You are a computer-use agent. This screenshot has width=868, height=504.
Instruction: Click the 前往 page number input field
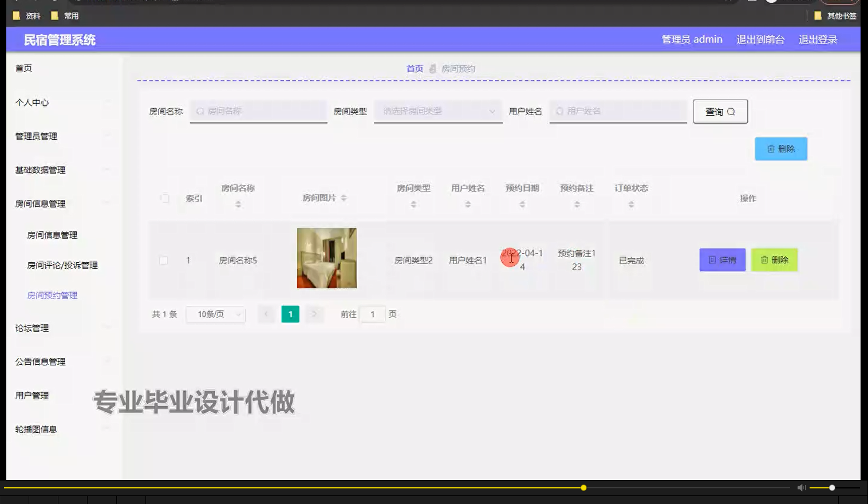(373, 314)
